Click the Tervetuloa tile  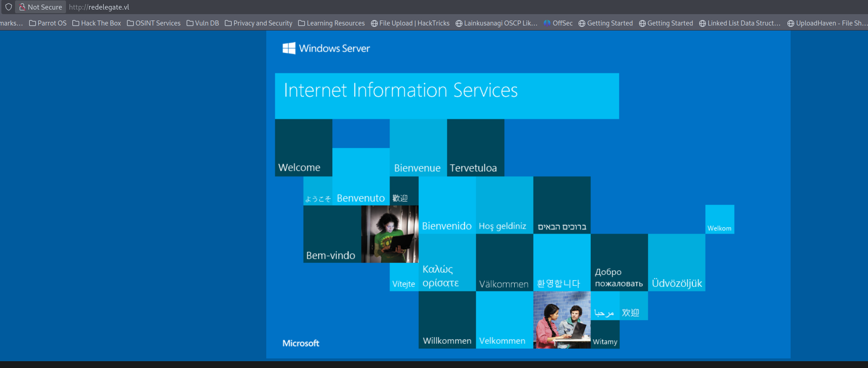point(476,148)
